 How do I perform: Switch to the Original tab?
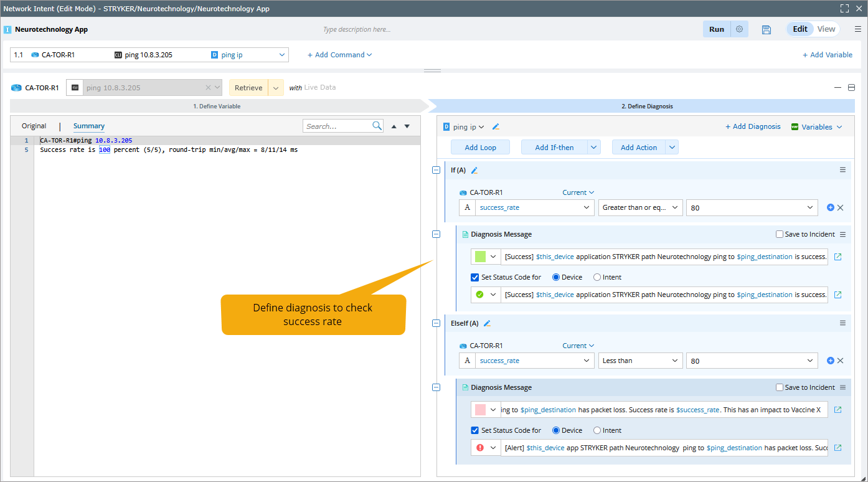tap(34, 126)
